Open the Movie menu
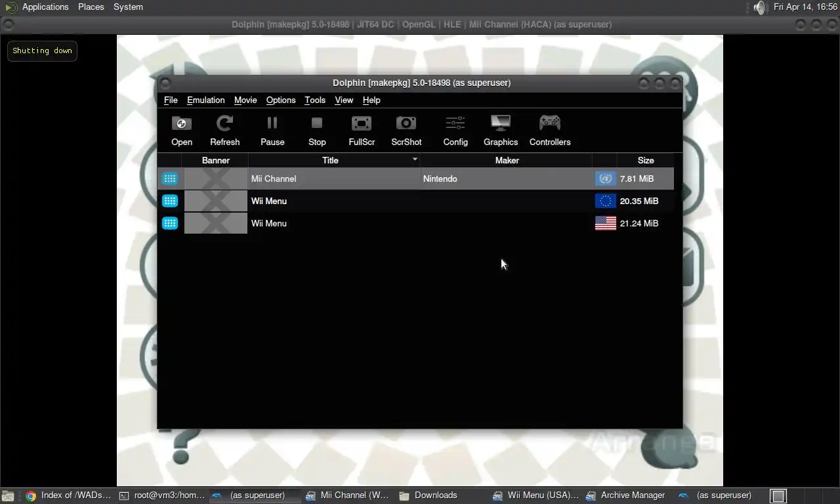This screenshot has width=840, height=504. [x=245, y=100]
